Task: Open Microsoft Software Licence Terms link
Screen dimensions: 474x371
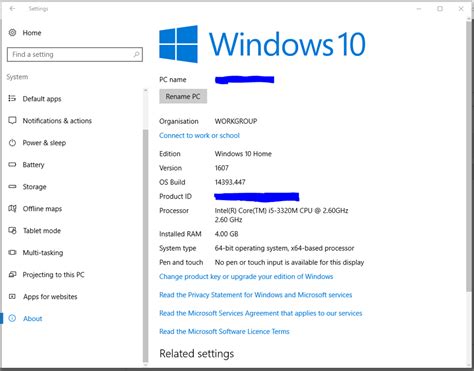Action: (224, 331)
